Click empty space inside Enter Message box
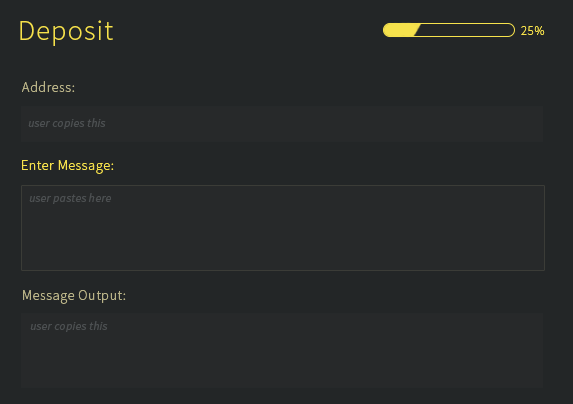The width and height of the screenshot is (573, 404). click(283, 237)
